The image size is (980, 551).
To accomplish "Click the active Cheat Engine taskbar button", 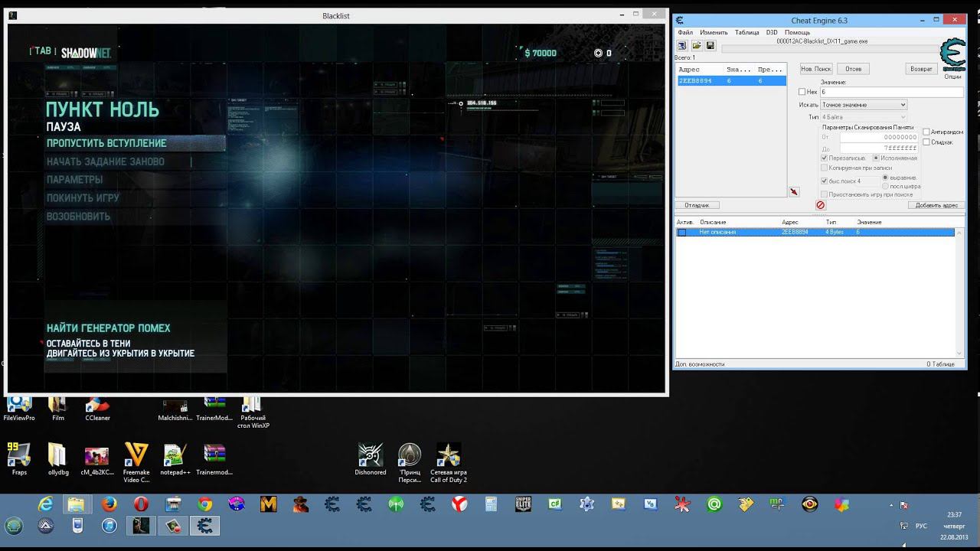I will (204, 526).
